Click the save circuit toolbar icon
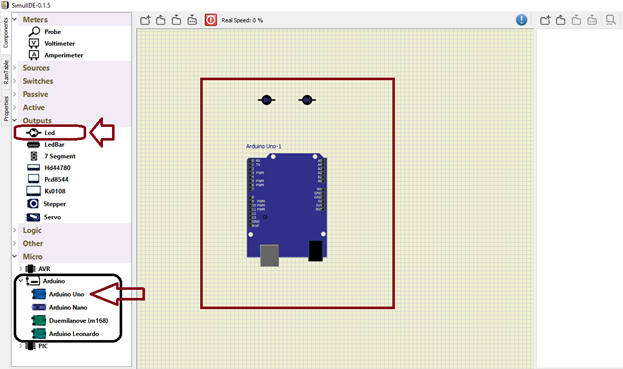Viewport: 623px width, 369px height. (176, 20)
